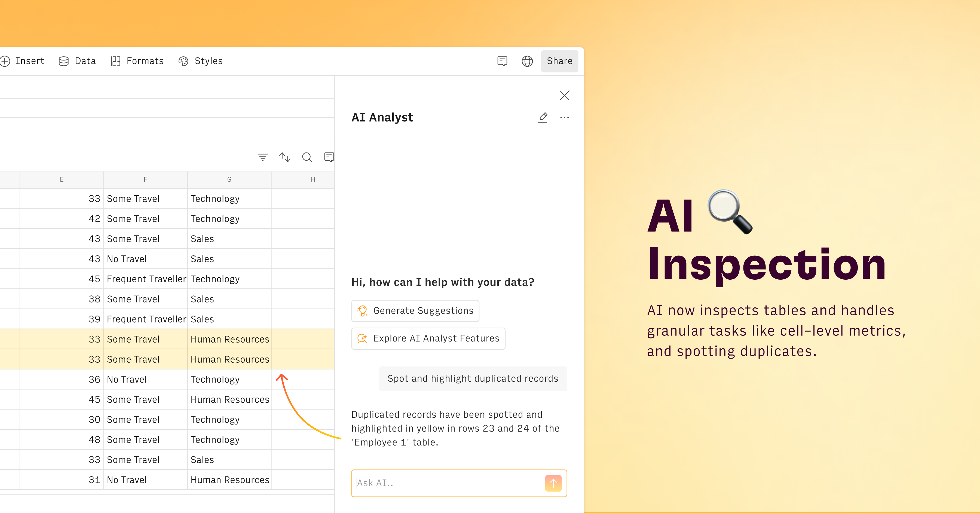Click the Formats icon
980x513 pixels.
(x=115, y=61)
